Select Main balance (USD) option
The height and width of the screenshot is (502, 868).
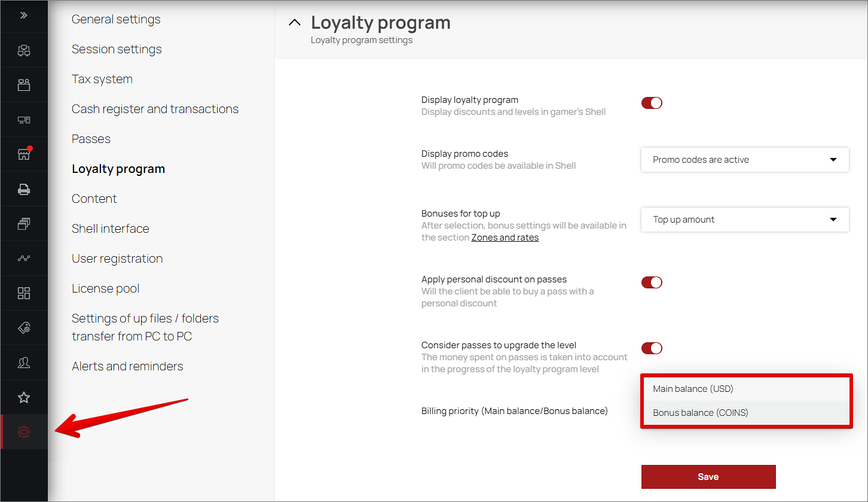pos(746,389)
